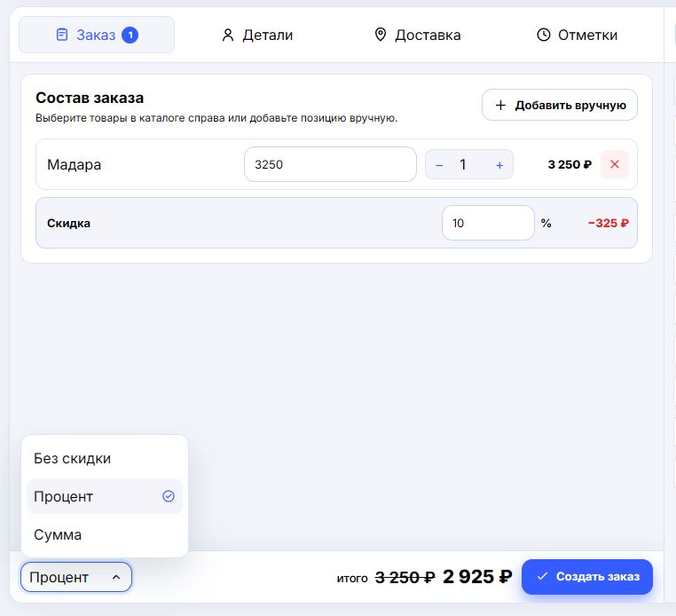Open the Заказ tab
676x616 pixels.
coord(97,35)
